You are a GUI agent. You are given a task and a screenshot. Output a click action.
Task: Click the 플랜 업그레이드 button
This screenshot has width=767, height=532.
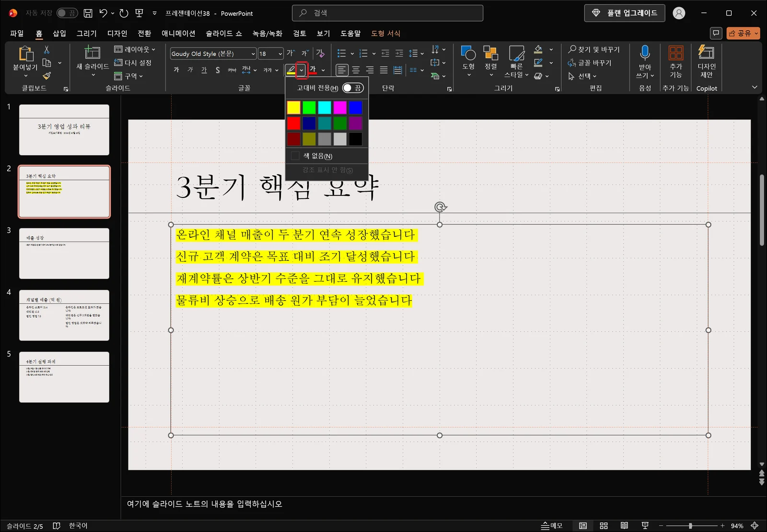click(x=624, y=13)
